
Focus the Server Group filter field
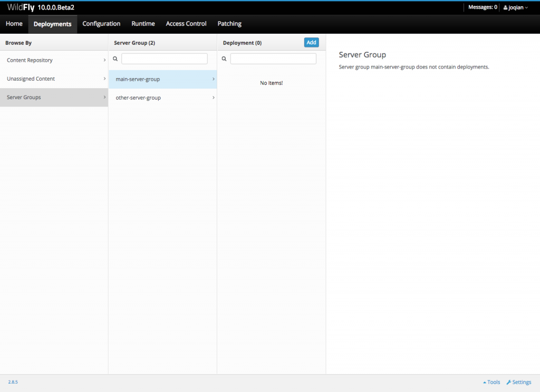pos(165,59)
